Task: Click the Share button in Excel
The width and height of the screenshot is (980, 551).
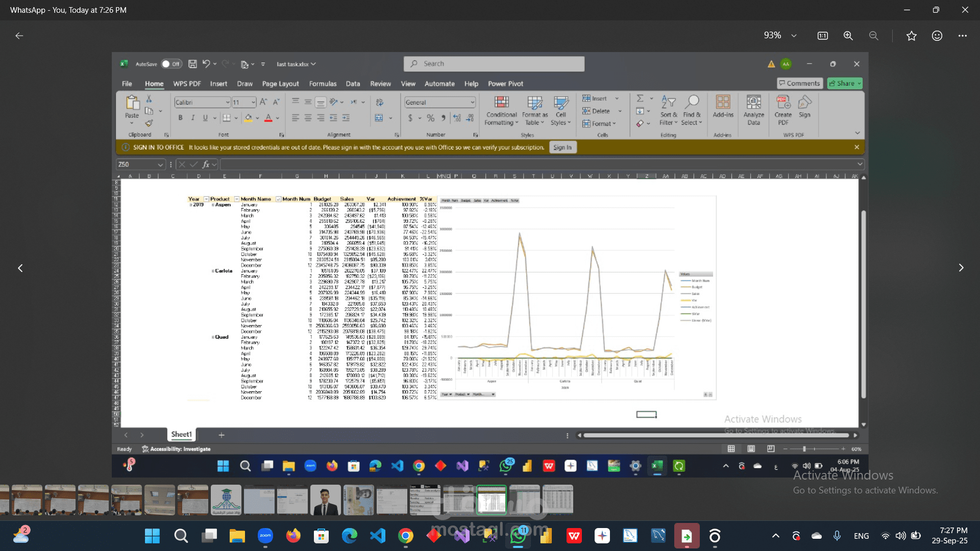Action: coord(844,83)
